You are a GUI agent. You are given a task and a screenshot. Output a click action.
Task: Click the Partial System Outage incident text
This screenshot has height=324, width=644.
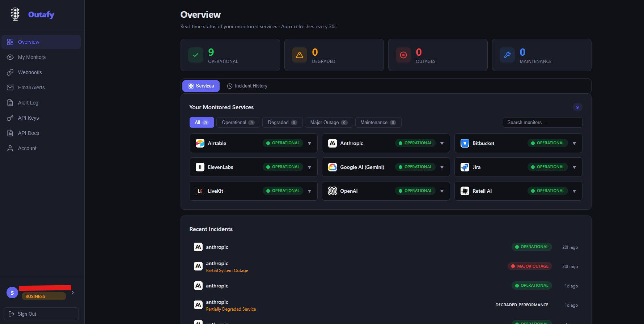pos(227,270)
